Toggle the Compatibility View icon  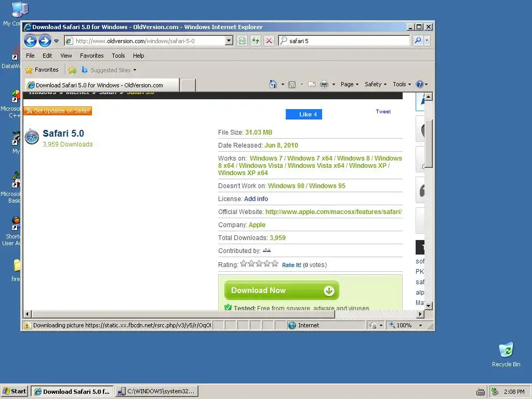[x=242, y=41]
